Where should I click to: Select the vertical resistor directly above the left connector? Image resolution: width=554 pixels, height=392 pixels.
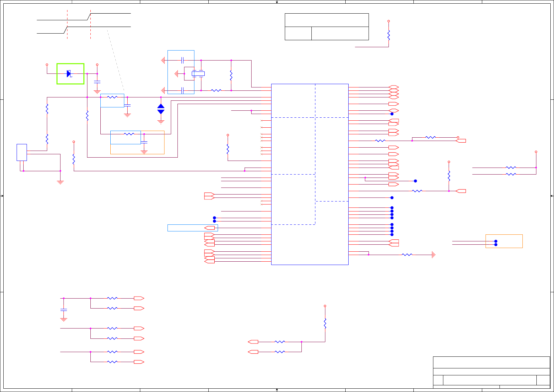47,139
